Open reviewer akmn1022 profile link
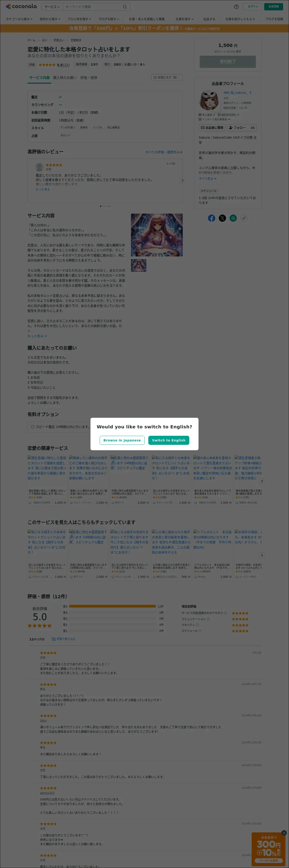289x868 pixels. point(47,793)
